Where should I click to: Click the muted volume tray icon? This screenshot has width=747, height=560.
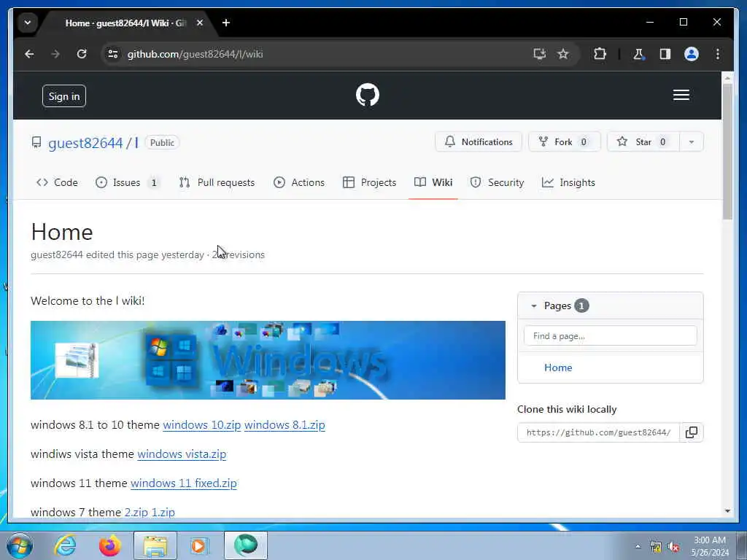point(673,547)
